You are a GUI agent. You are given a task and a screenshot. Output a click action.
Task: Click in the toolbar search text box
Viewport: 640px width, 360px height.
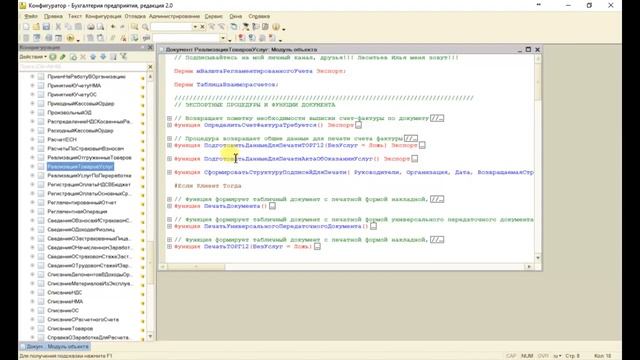[171, 27]
